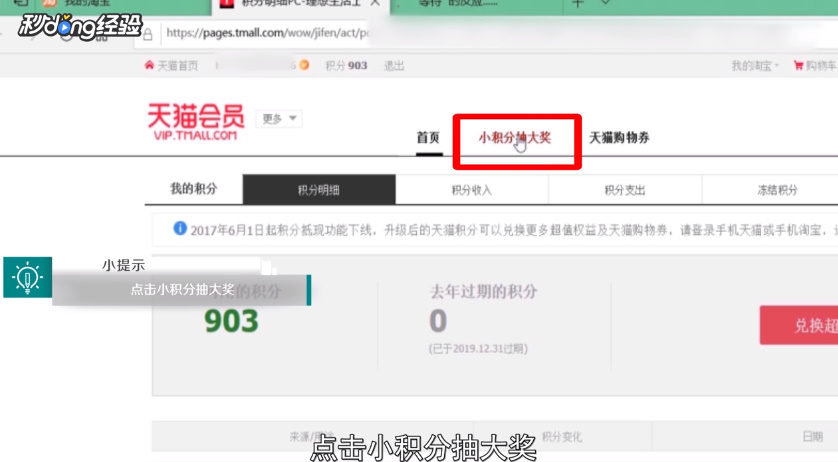Expand the 更多 dropdown
Image resolution: width=838 pixels, height=462 pixels.
point(279,119)
